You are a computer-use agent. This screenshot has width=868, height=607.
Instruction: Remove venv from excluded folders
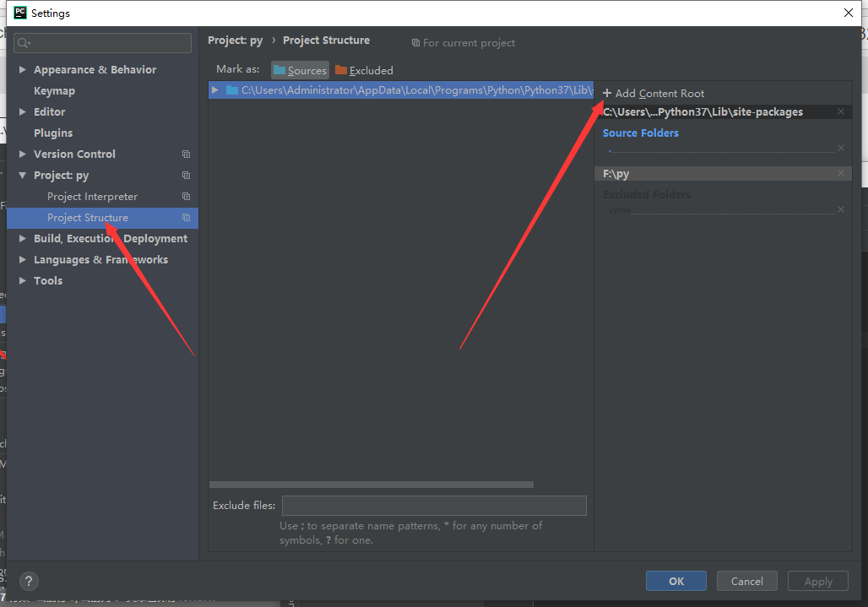[841, 209]
